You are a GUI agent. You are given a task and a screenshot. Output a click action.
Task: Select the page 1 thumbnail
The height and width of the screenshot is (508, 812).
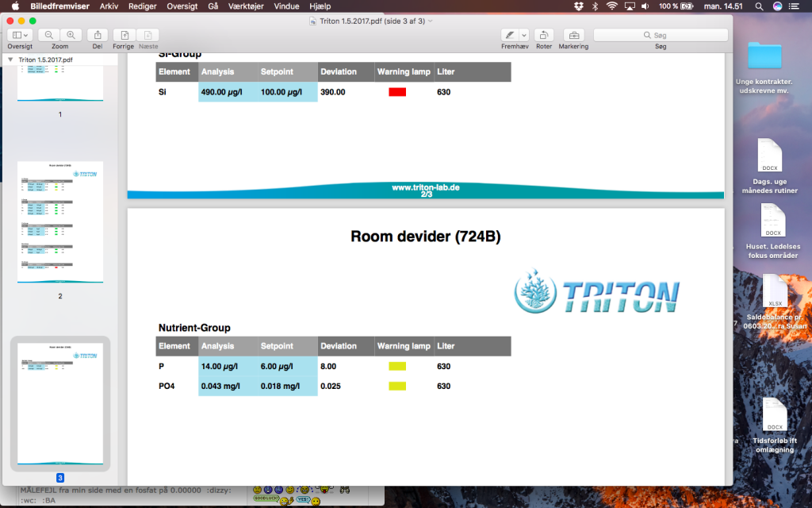click(x=60, y=83)
